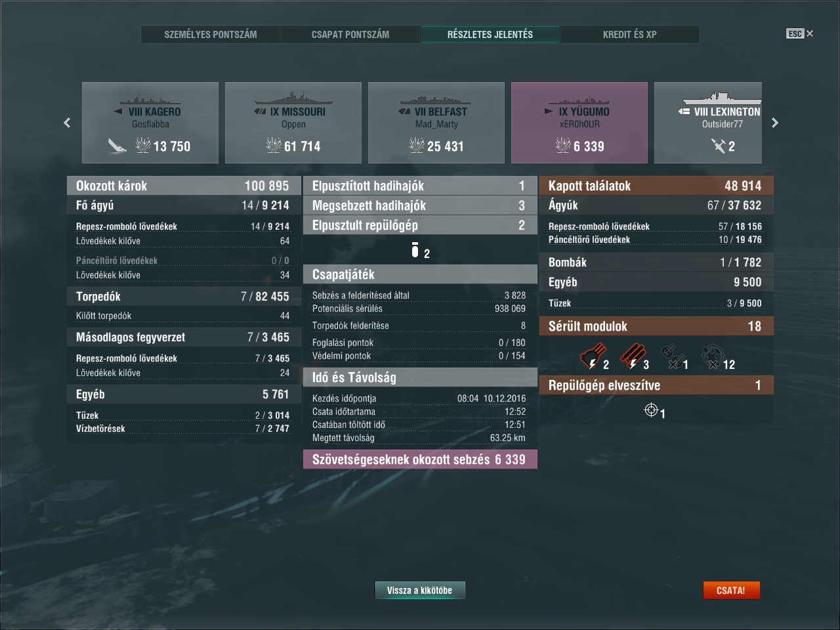Click the Kilőtt torpedók row
Viewport: 840px width, 630px height.
pyautogui.click(x=182, y=316)
